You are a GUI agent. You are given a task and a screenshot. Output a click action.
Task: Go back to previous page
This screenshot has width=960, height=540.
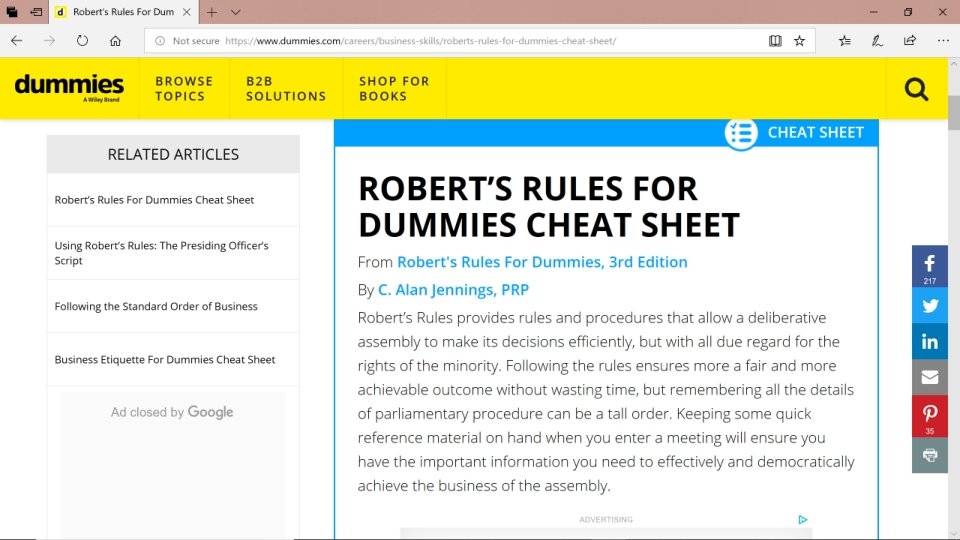17,41
